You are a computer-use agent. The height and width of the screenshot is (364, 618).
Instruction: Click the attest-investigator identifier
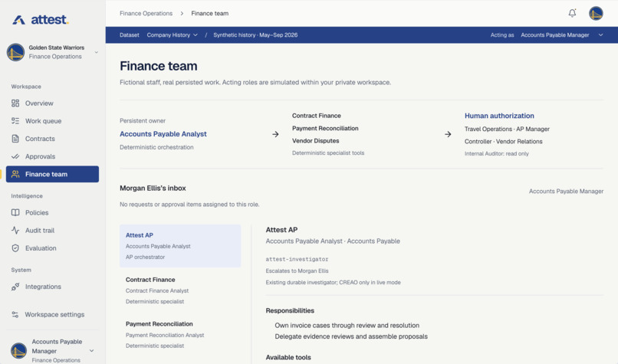point(297,259)
